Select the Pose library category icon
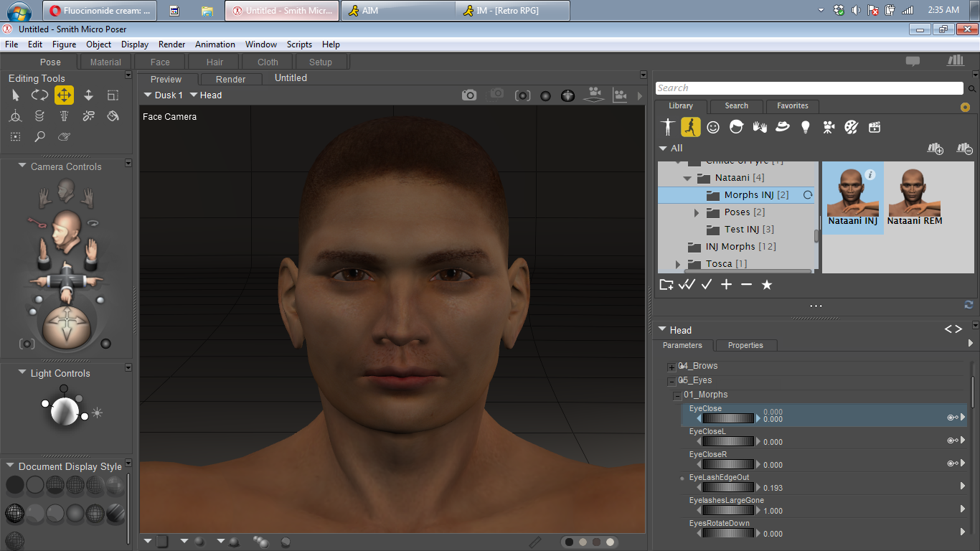Viewport: 980px width, 551px height. 691,127
